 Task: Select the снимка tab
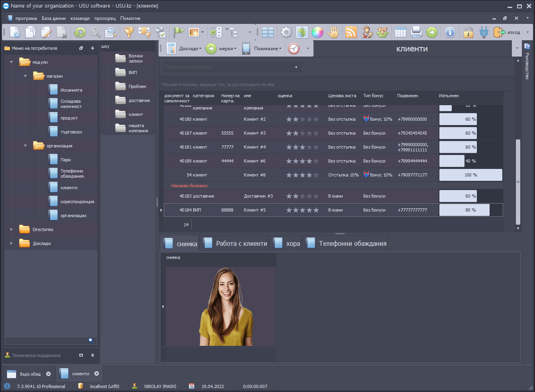click(x=180, y=243)
